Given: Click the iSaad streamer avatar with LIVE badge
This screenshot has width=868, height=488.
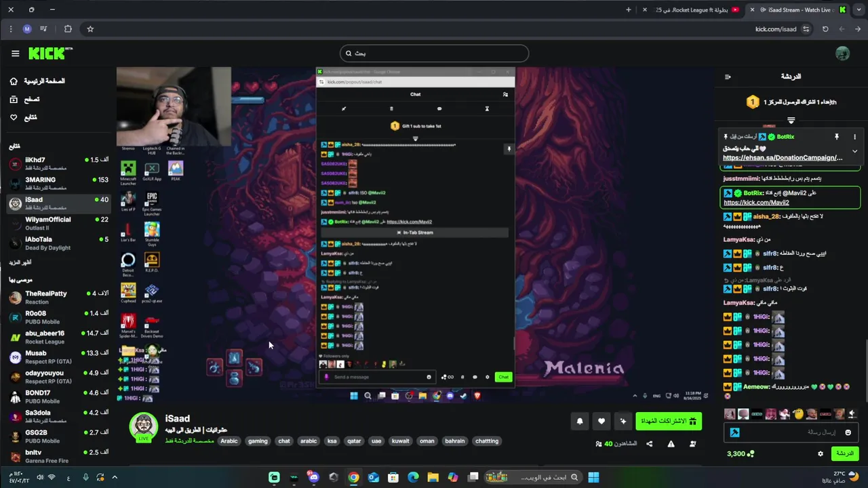Looking at the screenshot, I should point(143,426).
